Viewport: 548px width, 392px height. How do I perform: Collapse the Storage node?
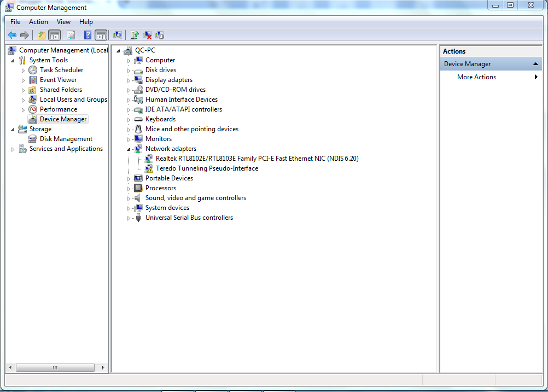(x=13, y=129)
